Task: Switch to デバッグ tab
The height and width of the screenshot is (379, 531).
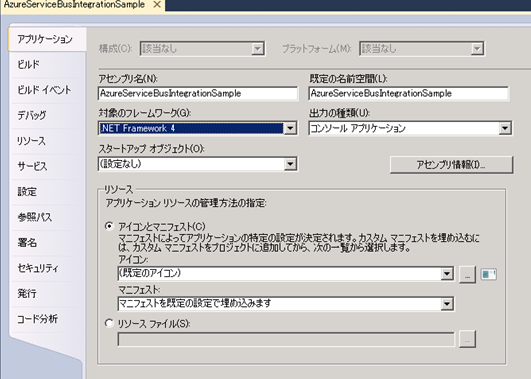Action: [x=31, y=115]
